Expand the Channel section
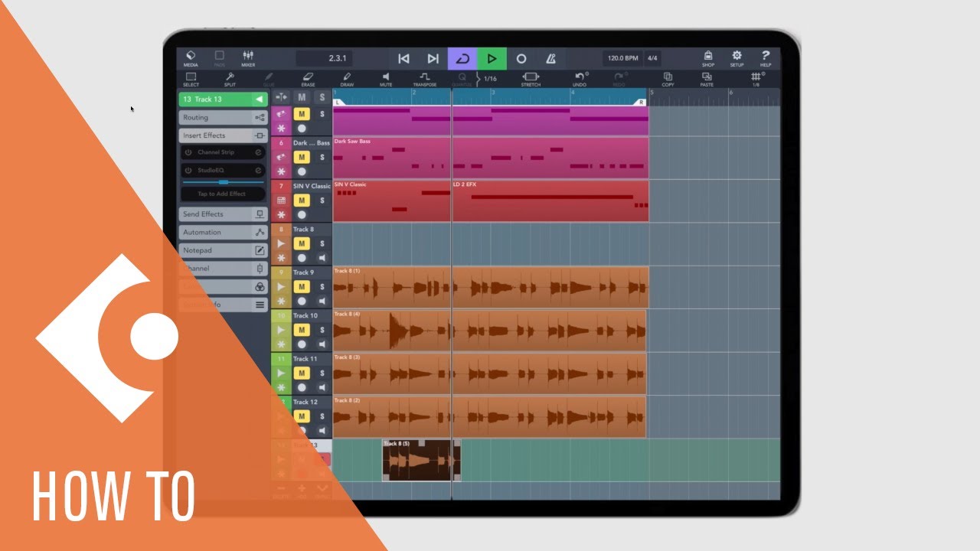The width and height of the screenshot is (980, 551). click(x=224, y=269)
